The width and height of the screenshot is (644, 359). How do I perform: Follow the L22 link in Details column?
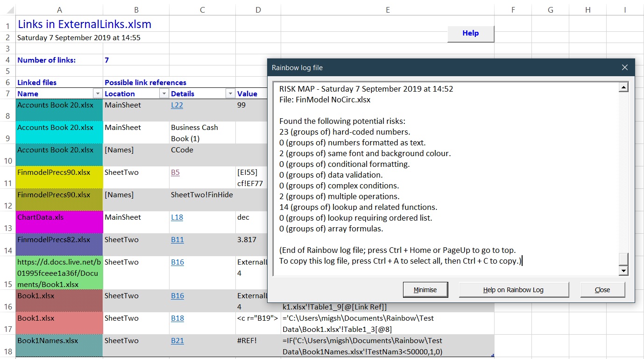click(x=177, y=105)
